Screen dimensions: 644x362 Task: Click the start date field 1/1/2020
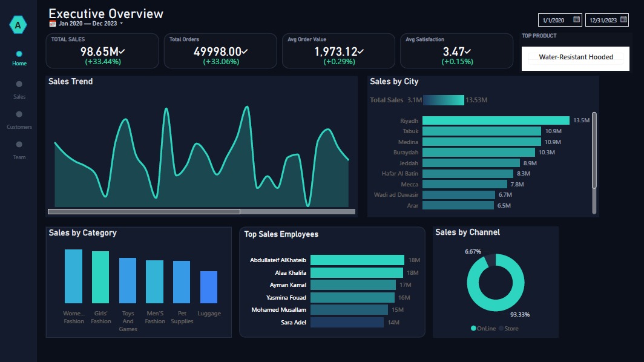pyautogui.click(x=560, y=20)
